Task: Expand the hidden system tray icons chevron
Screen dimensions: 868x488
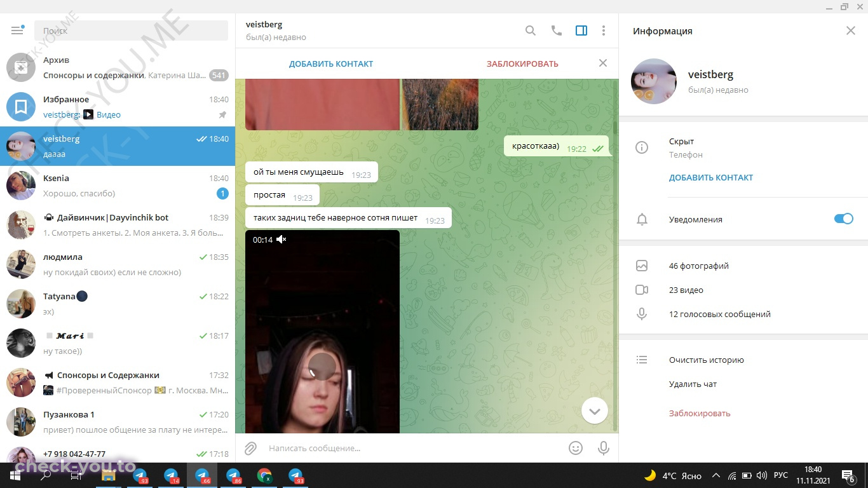Action: [x=716, y=475]
